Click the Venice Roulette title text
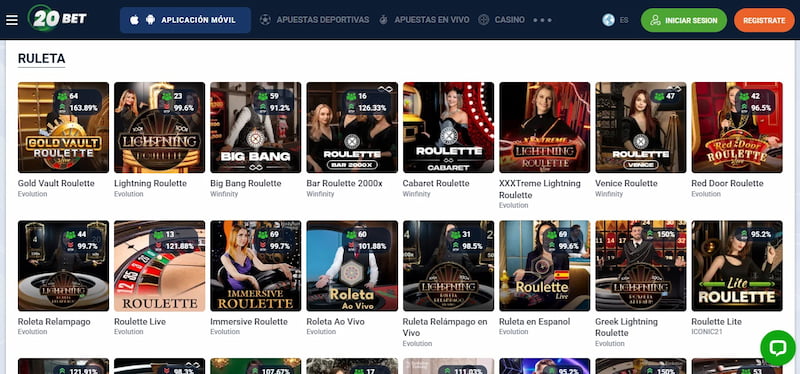Viewport: 800px width, 374px height. [x=627, y=183]
